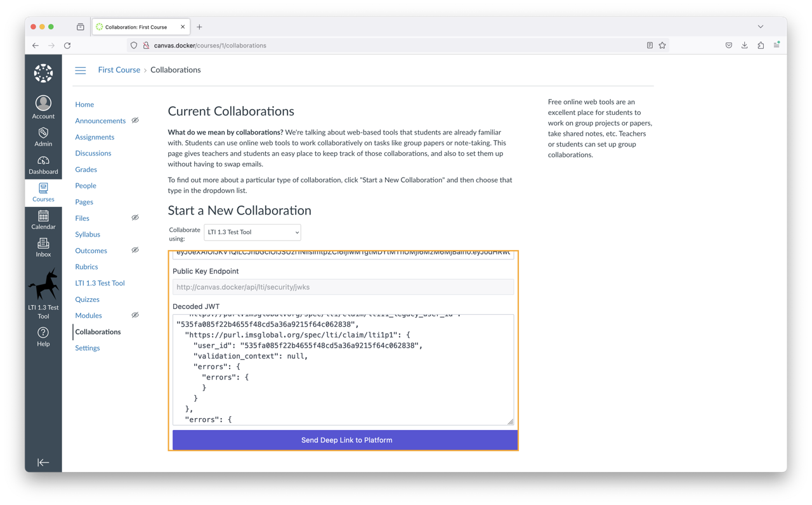812x505 pixels.
Task: Select Assignments in the course menu
Action: point(95,136)
